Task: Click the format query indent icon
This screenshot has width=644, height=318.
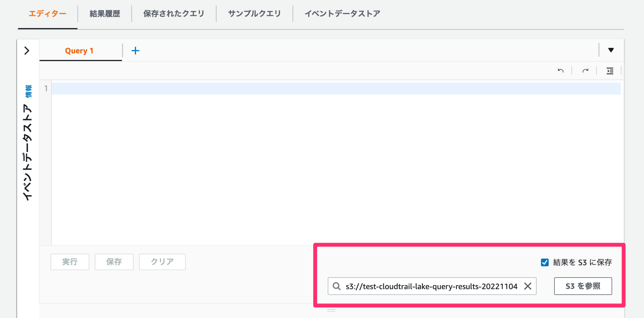Action: [x=610, y=71]
